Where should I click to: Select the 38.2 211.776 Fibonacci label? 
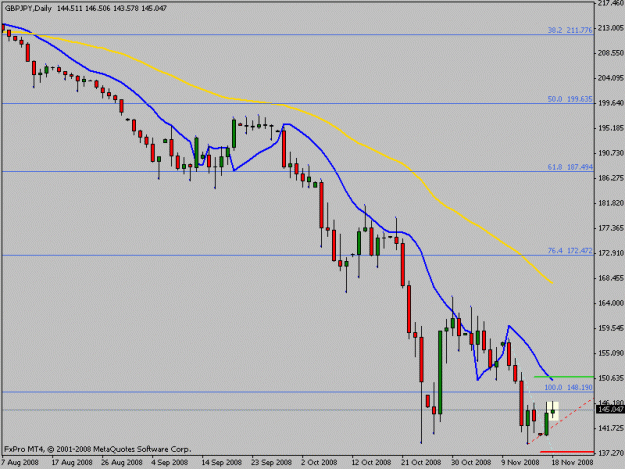[570, 30]
